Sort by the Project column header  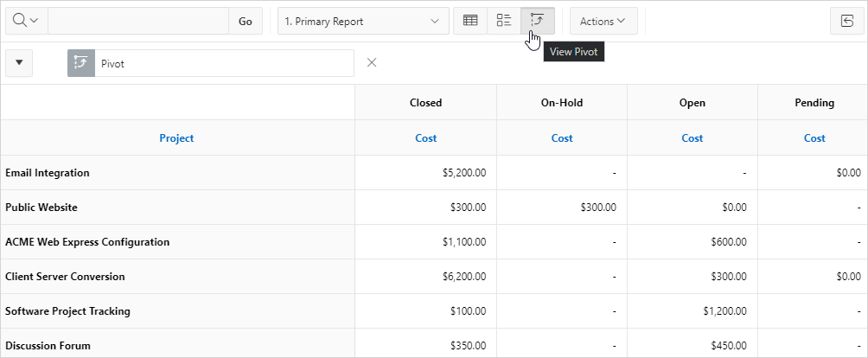[176, 138]
